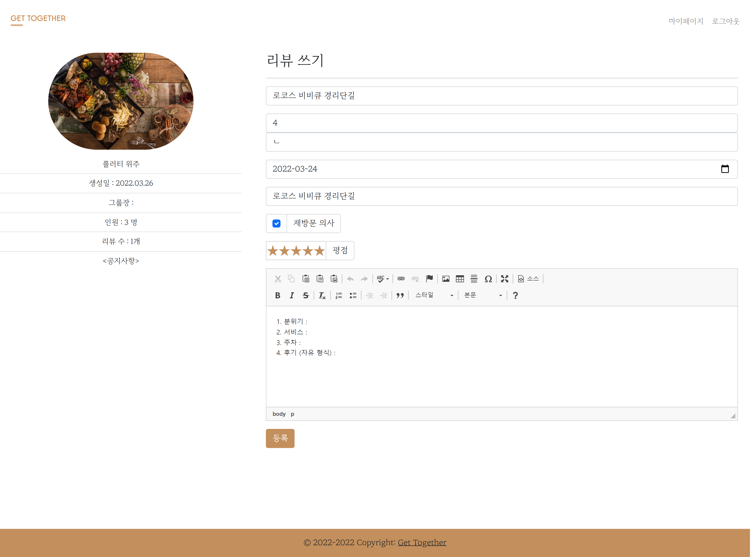This screenshot has height=557, width=756.
Task: Switch to 소스 (source) editing mode
Action: 528,278
